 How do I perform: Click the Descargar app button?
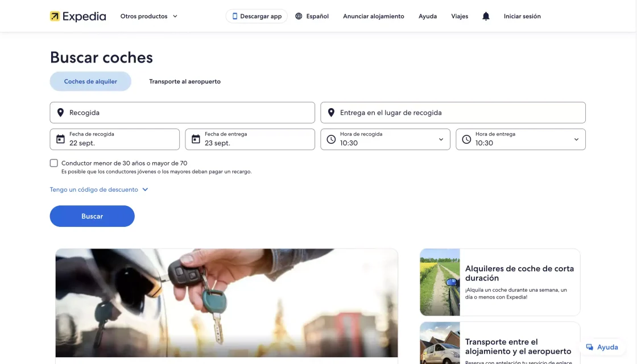point(257,16)
